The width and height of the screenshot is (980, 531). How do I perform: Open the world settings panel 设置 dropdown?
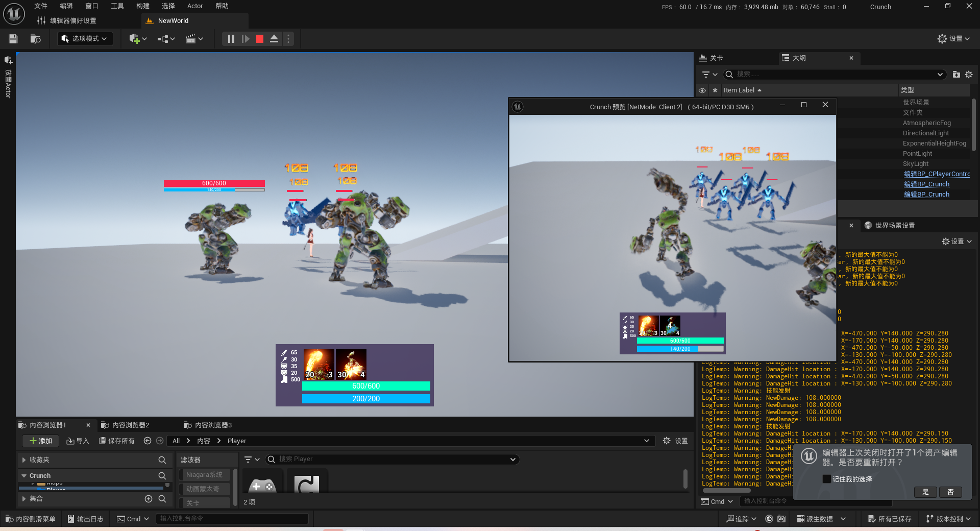point(957,242)
